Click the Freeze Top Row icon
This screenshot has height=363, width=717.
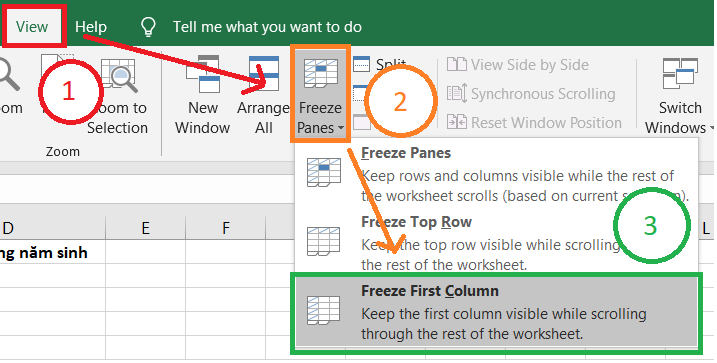click(323, 241)
